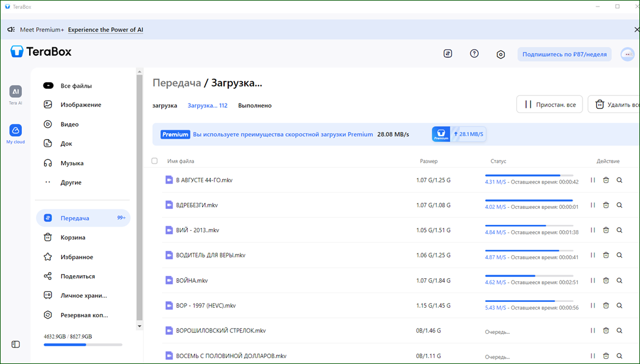Click Удалить все button
This screenshot has width=640, height=364.
pos(613,104)
